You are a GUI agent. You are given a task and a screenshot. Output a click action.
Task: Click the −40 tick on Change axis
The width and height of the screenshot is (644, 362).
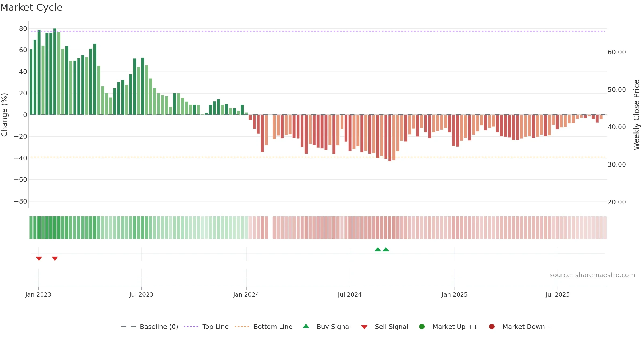tap(21, 158)
